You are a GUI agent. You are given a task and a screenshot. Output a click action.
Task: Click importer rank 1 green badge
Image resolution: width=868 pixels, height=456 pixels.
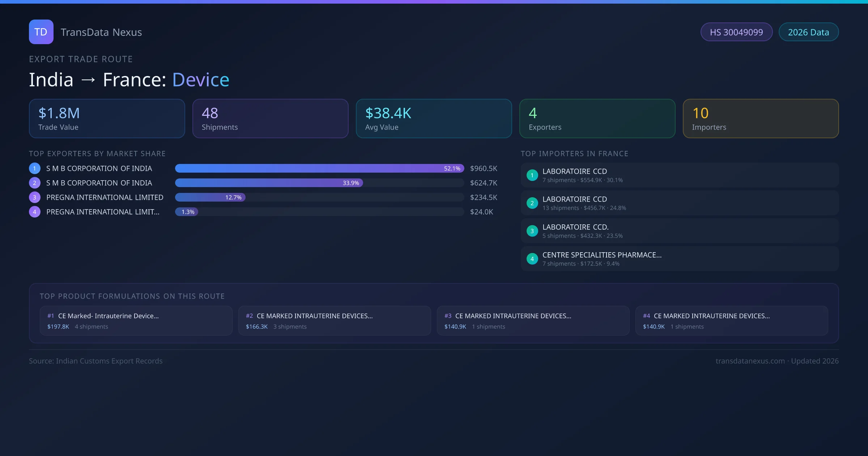click(x=532, y=175)
